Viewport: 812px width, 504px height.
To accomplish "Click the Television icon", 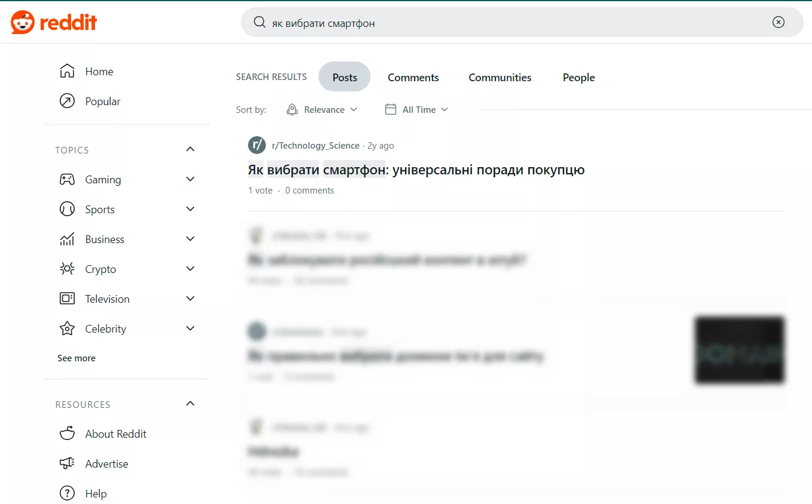I will (x=67, y=299).
